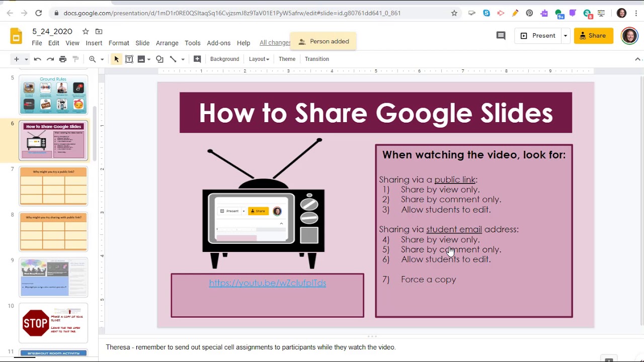Open the Slide menu
Image resolution: width=644 pixels, height=362 pixels.
pos(142,43)
